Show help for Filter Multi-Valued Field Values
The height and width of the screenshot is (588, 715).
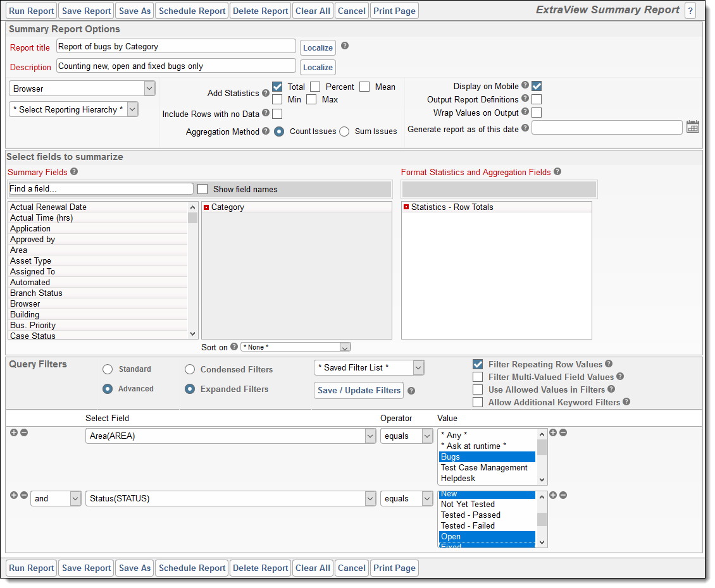pos(619,376)
